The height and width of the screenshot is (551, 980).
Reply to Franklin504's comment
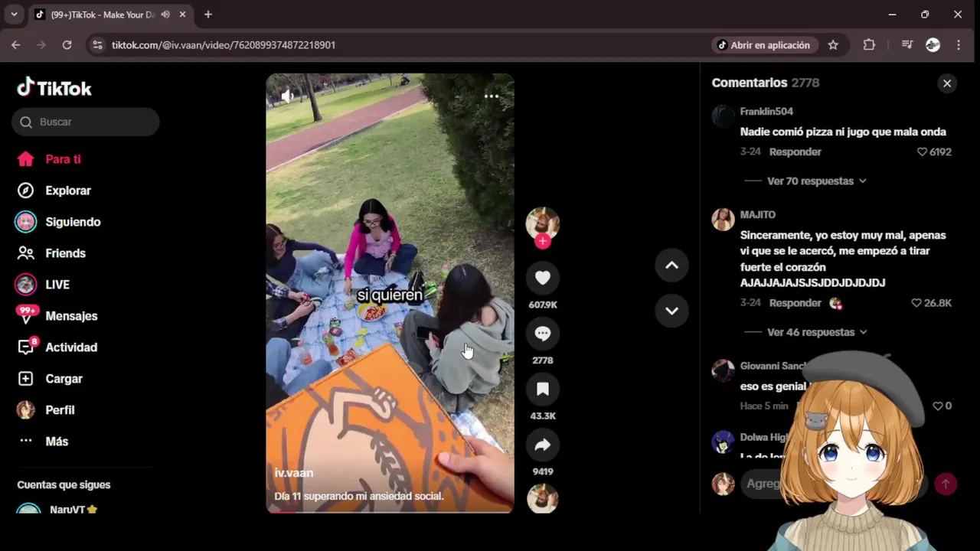[x=795, y=152]
